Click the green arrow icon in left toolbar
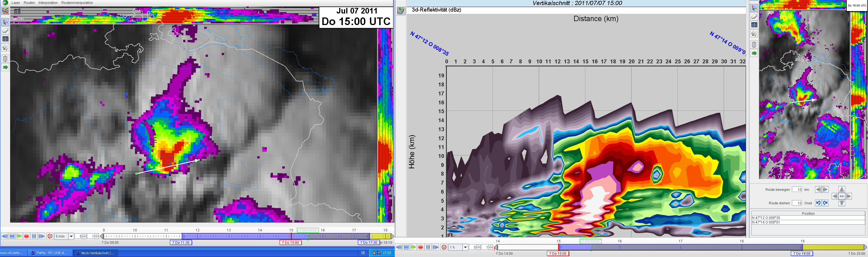The height and width of the screenshot is (257, 868). tap(5, 67)
